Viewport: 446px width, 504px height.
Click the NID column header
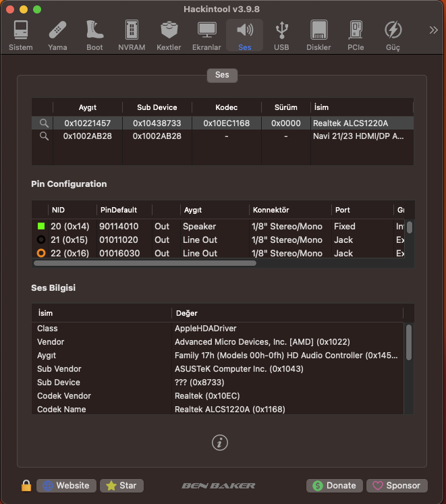tap(72, 210)
